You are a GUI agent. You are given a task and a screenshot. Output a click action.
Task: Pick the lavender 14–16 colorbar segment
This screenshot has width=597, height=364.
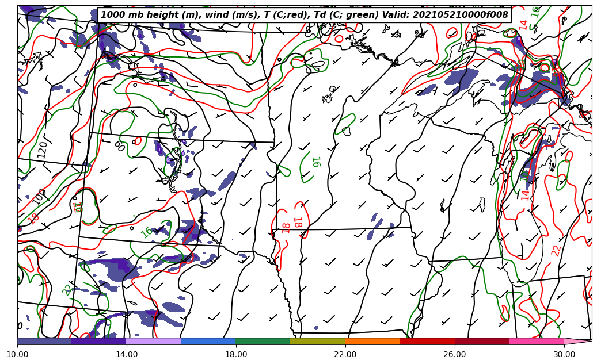tap(154, 341)
